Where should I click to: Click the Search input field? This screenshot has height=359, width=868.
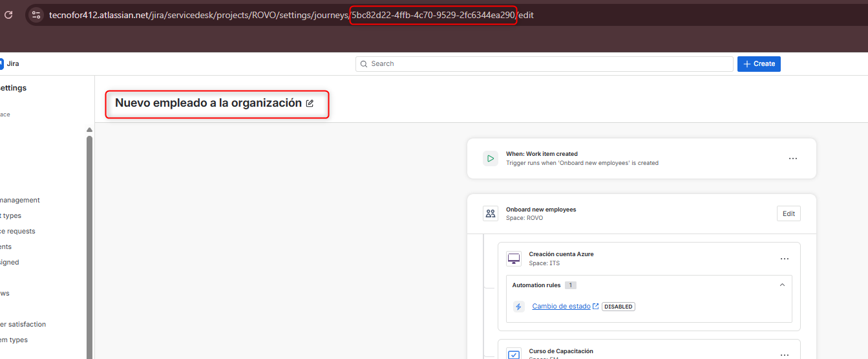tap(544, 63)
